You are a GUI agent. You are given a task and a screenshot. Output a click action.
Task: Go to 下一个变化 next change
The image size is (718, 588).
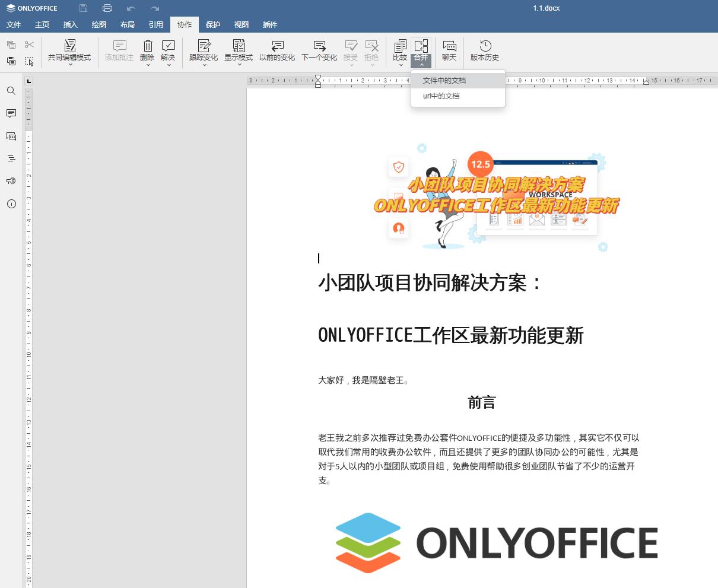click(x=319, y=50)
